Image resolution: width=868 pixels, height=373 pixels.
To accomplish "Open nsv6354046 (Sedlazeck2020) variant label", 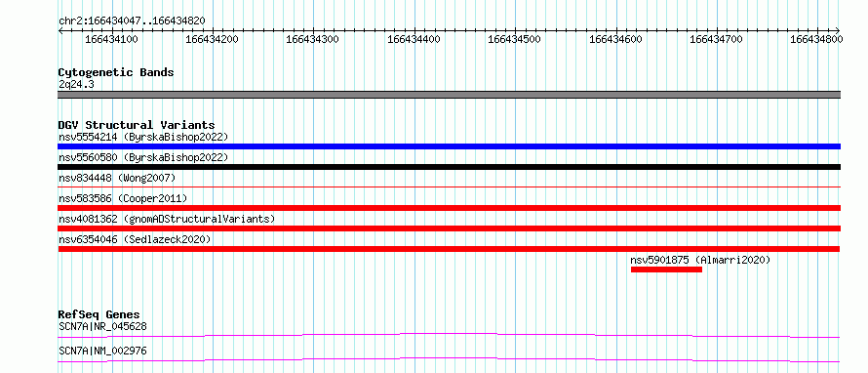I will click(x=135, y=239).
